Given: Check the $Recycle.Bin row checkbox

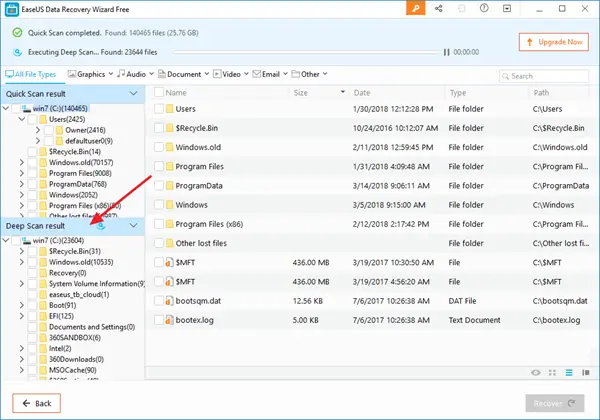Looking at the screenshot, I should (x=159, y=128).
